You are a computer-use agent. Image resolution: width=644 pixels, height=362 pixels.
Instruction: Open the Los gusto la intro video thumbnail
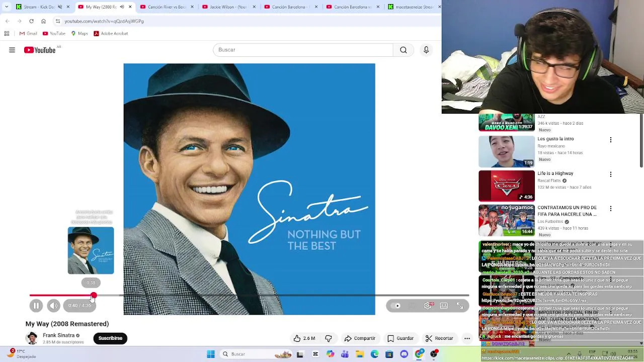point(507,152)
